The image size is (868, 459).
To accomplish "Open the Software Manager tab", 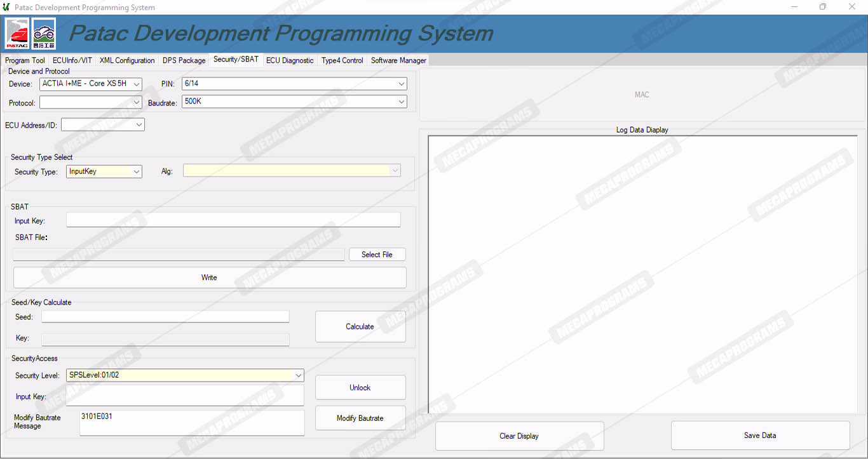I will tap(398, 60).
